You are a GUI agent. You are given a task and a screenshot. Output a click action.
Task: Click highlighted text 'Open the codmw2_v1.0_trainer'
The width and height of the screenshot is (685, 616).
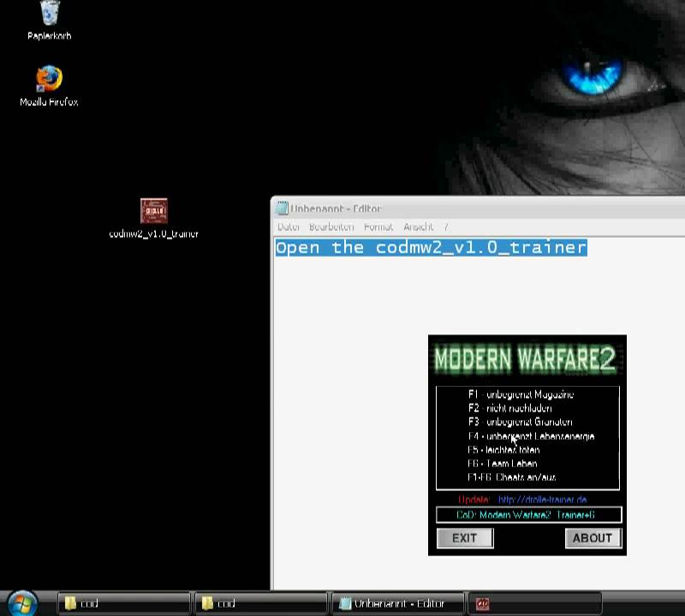coord(432,247)
